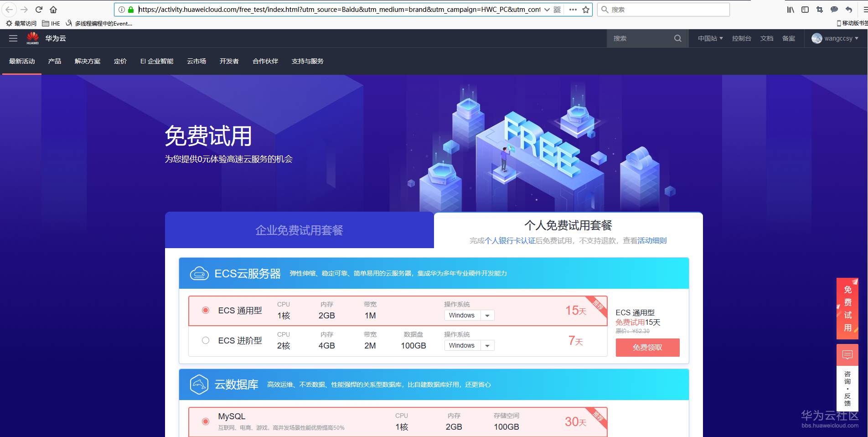
Task: Open the Huawei Cloud hamburger menu
Action: click(x=13, y=38)
